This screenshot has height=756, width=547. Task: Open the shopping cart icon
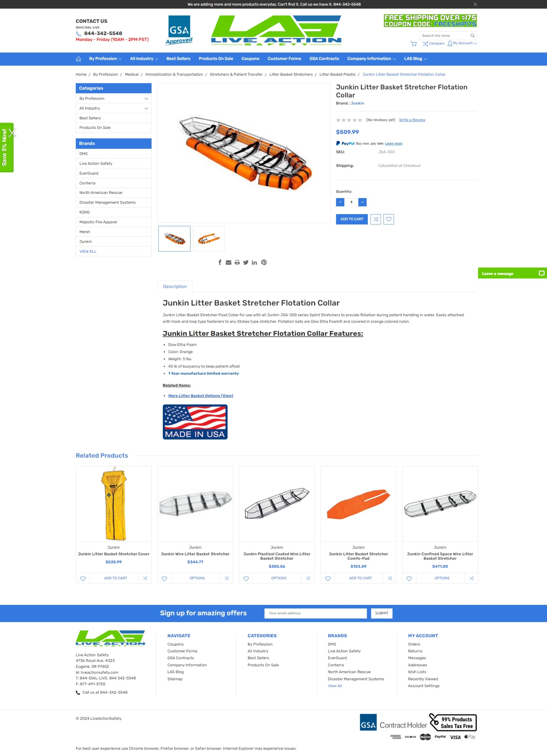pyautogui.click(x=413, y=44)
